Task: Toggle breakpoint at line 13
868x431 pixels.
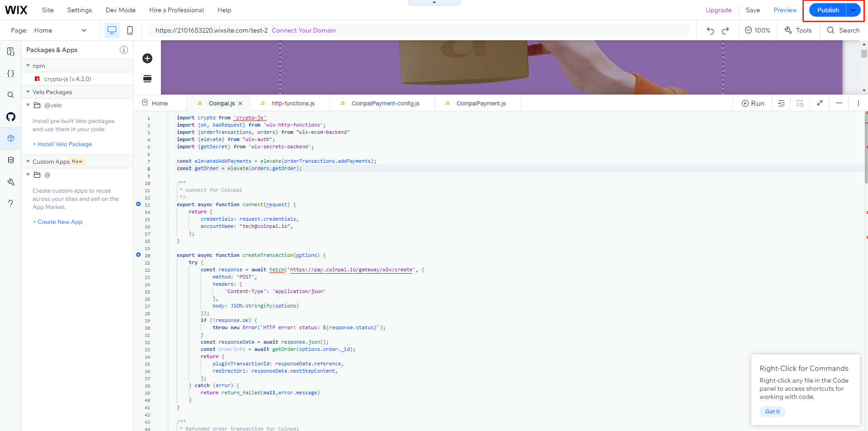Action: point(138,204)
